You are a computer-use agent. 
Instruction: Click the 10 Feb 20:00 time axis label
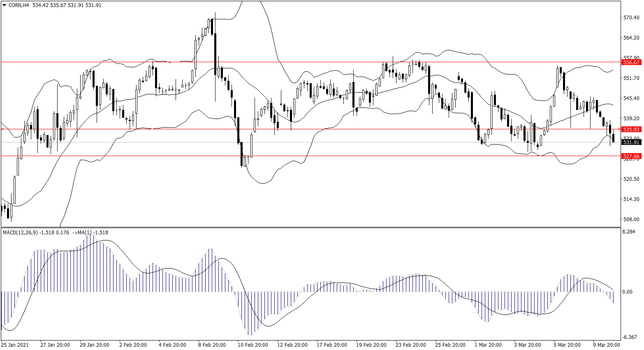[x=253, y=345]
